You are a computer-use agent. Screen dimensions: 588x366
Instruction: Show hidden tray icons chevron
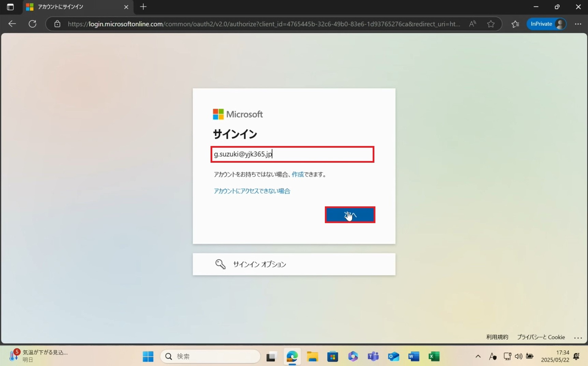[x=478, y=356]
